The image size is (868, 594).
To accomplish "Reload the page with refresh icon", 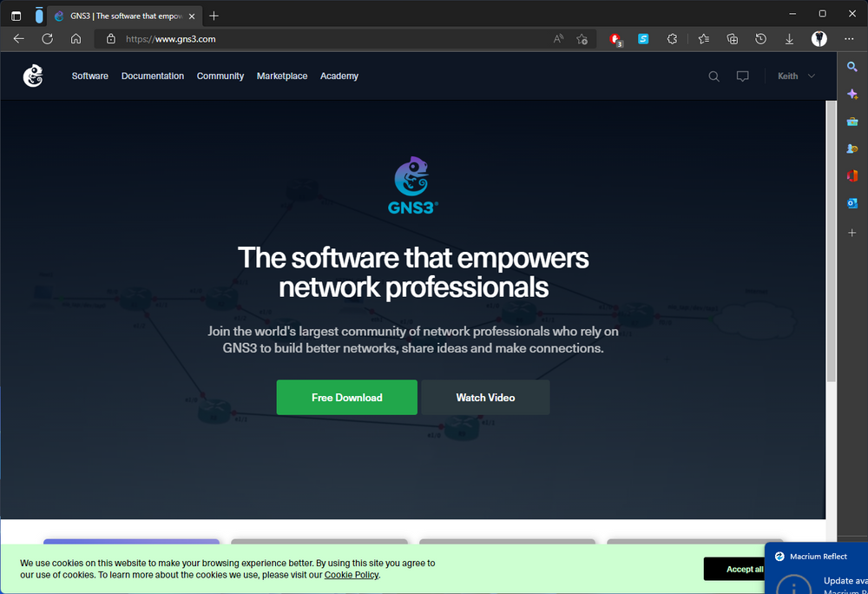I will tap(47, 38).
